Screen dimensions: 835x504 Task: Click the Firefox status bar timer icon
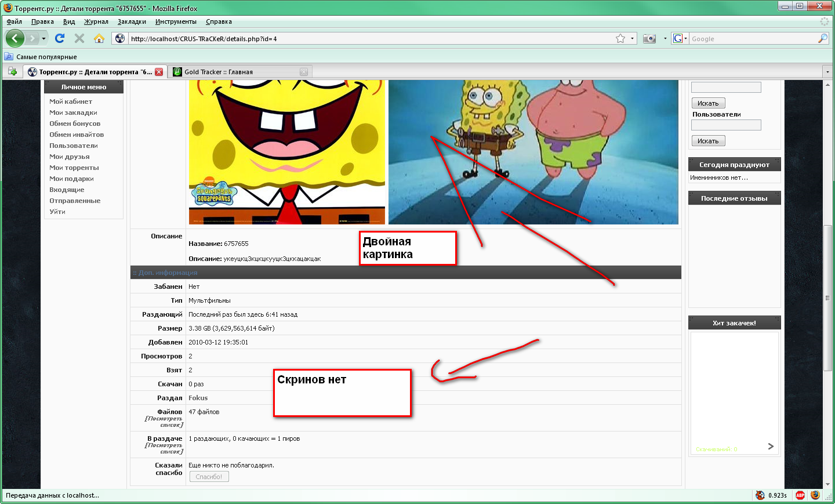click(760, 495)
